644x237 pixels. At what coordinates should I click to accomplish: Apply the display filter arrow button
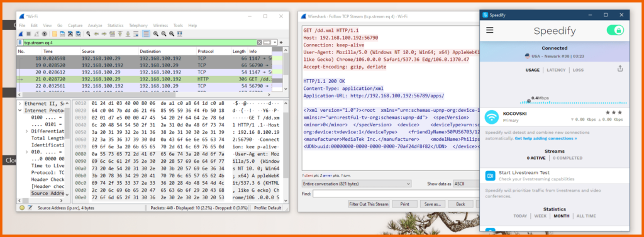(267, 42)
